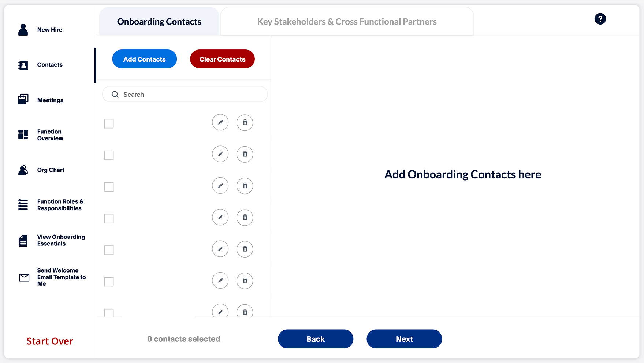Click into the Search contacts field
Viewport: 644px width, 363px height.
[190, 95]
